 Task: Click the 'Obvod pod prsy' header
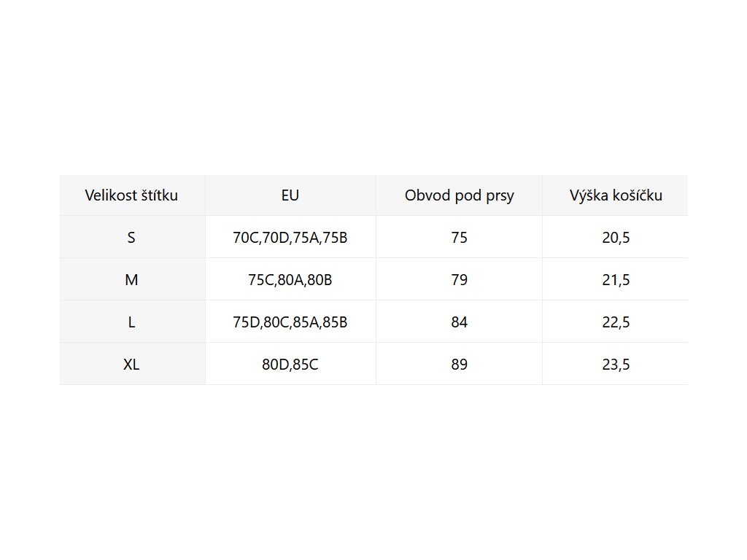pos(460,195)
